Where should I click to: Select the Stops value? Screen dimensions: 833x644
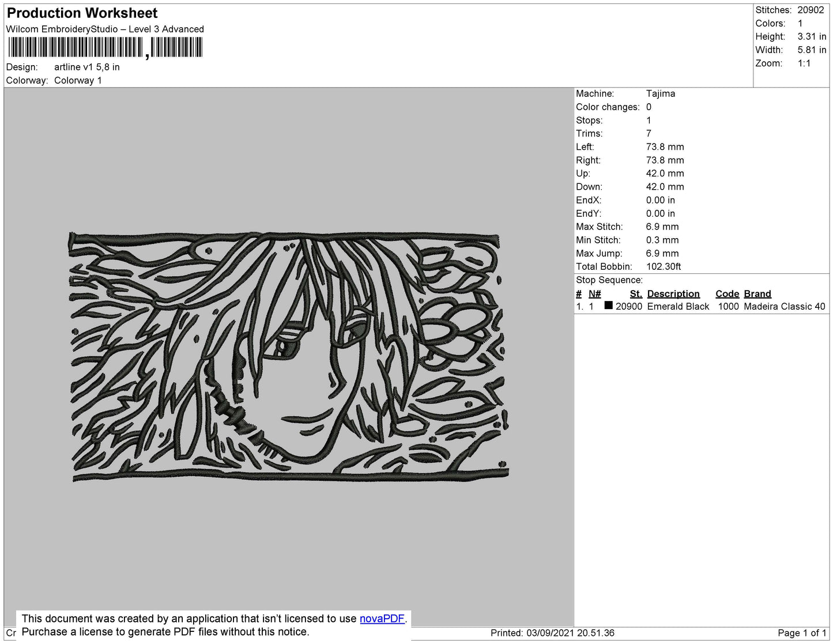coord(649,120)
